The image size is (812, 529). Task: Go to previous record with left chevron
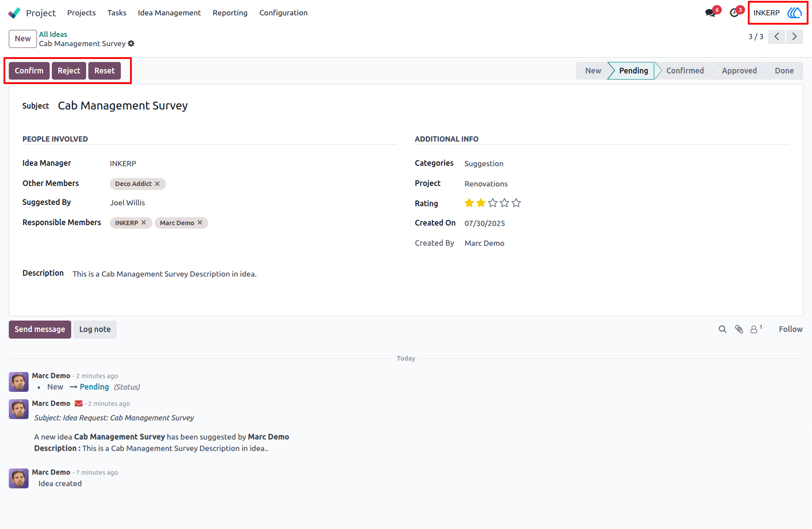click(x=777, y=36)
